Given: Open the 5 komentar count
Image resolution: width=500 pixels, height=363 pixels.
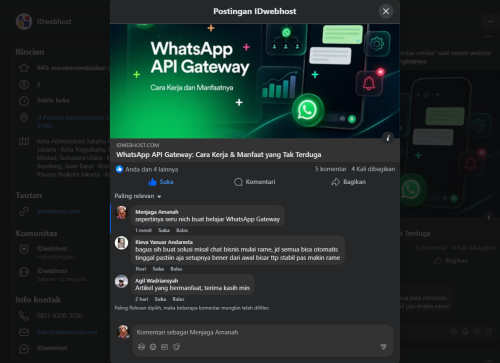Looking at the screenshot, I should point(331,169).
